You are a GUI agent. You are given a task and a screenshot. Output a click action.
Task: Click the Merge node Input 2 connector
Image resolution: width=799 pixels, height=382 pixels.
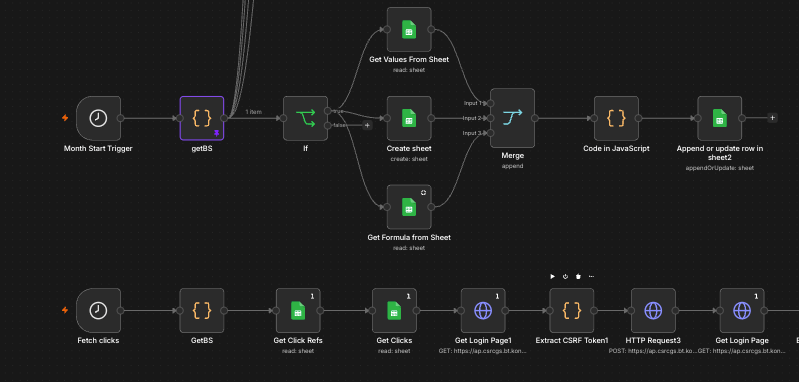pos(490,118)
